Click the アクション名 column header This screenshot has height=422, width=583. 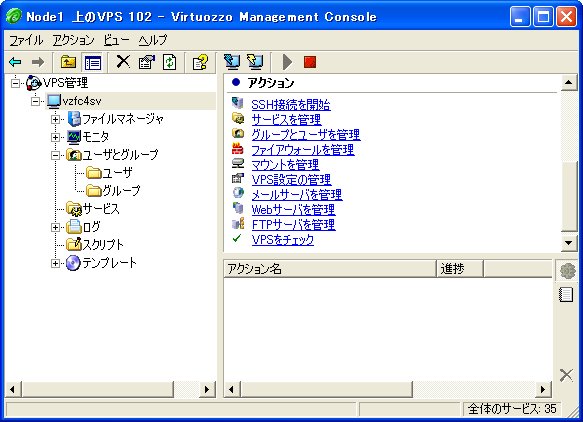click(329, 269)
